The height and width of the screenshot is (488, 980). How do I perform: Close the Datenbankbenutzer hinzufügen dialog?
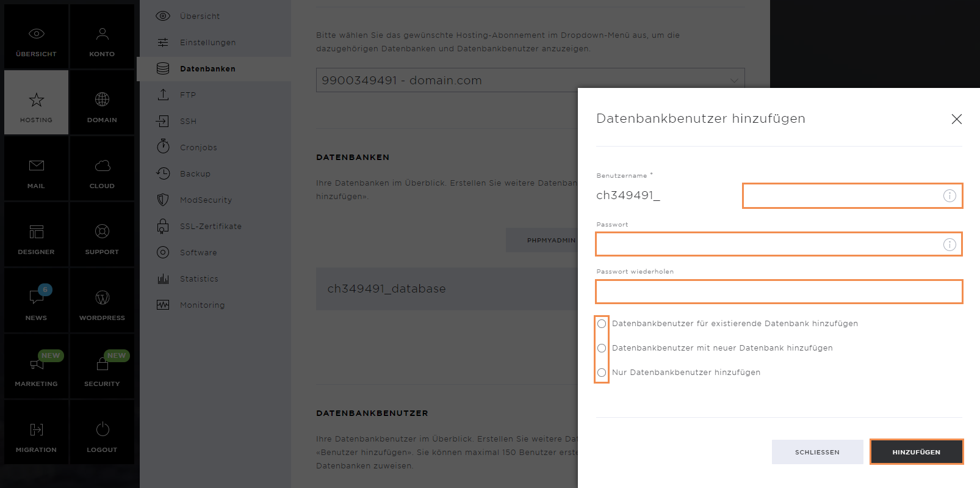point(956,119)
